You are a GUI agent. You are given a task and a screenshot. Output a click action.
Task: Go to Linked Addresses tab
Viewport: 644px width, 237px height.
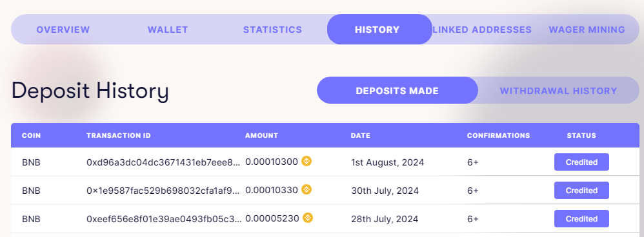482,30
